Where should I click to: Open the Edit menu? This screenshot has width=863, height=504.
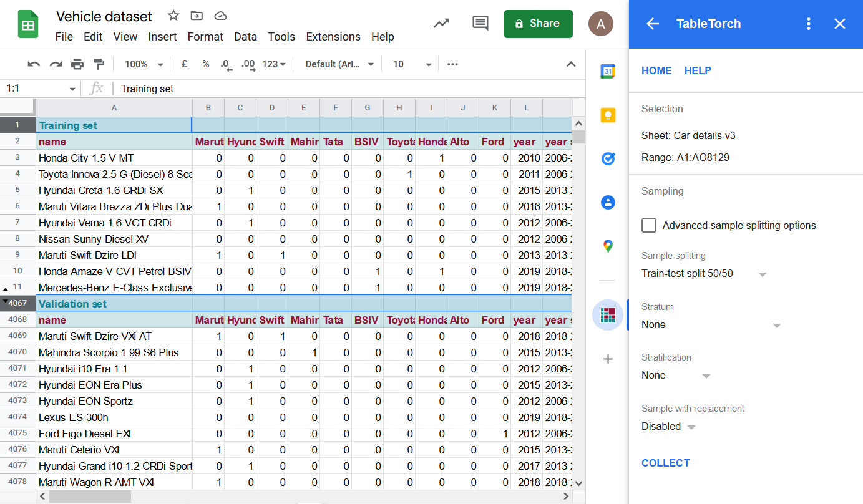pyautogui.click(x=93, y=37)
